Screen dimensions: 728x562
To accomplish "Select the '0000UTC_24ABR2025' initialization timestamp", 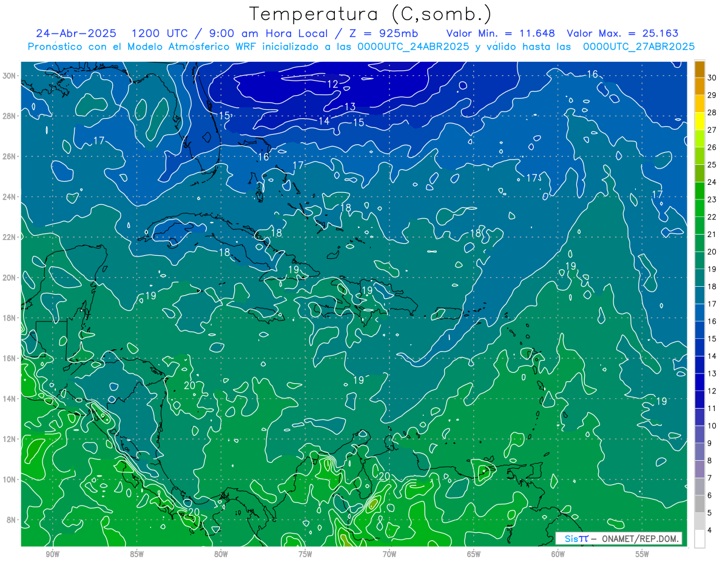I will coord(413,46).
